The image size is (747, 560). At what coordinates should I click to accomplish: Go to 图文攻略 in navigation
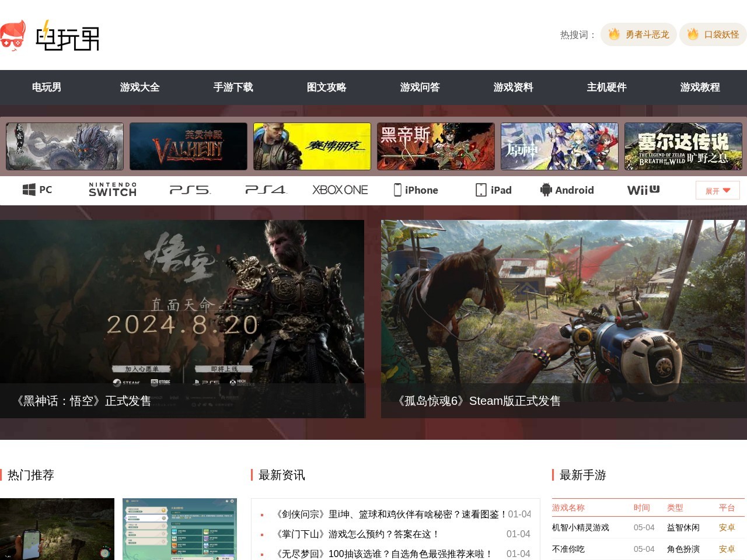[x=327, y=87]
